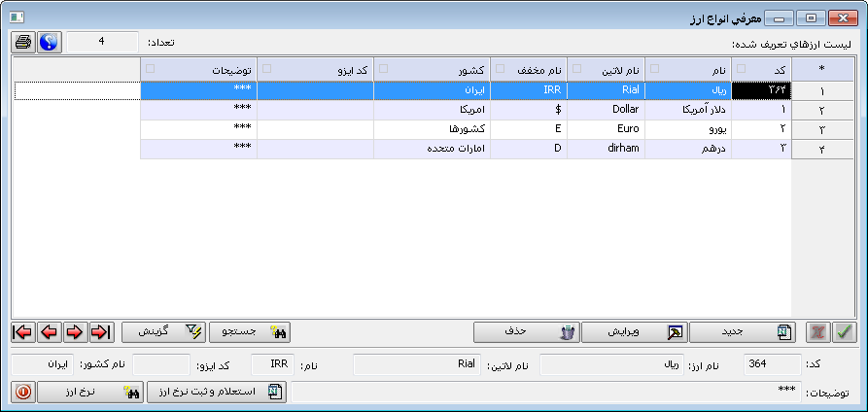This screenshot has width=868, height=412.
Task: Click the left-pointing red arrow beside first-record button
Action: click(50, 332)
